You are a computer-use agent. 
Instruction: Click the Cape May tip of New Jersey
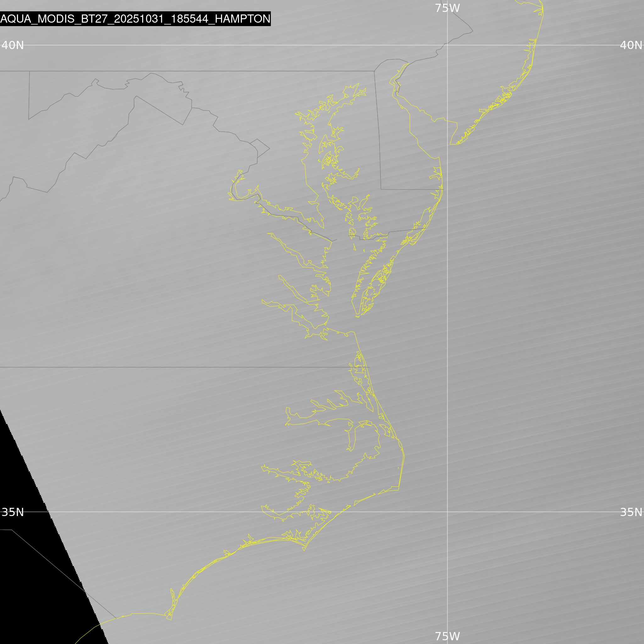[451, 144]
